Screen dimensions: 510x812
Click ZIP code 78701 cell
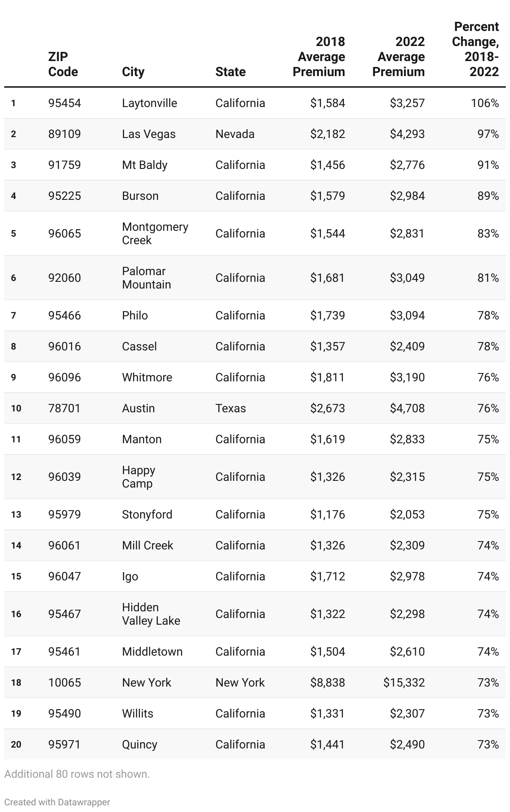click(x=64, y=408)
